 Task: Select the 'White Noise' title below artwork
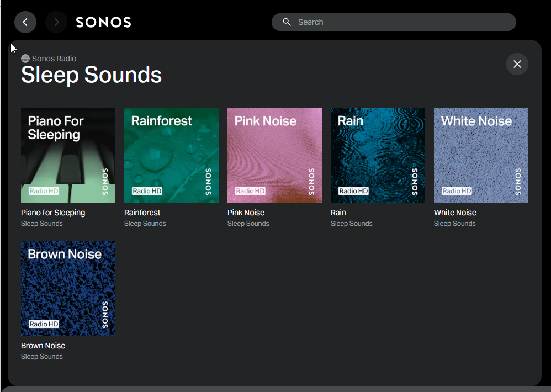coord(455,213)
